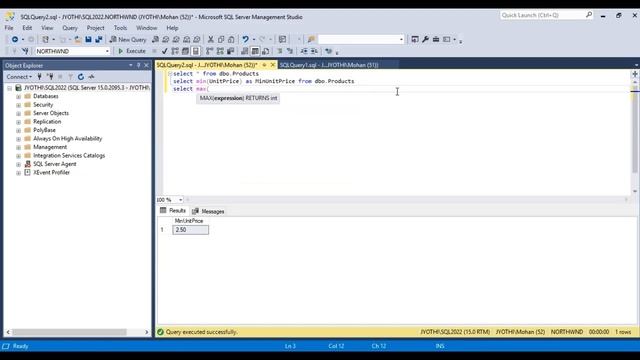Expand the Databases folder node
Image resolution: width=640 pixels, height=360 pixels.
(18, 97)
